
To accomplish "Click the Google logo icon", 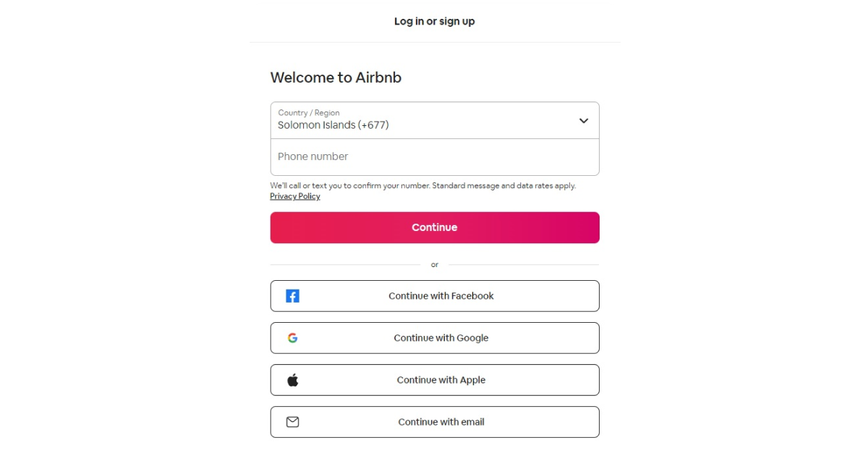I will click(292, 338).
